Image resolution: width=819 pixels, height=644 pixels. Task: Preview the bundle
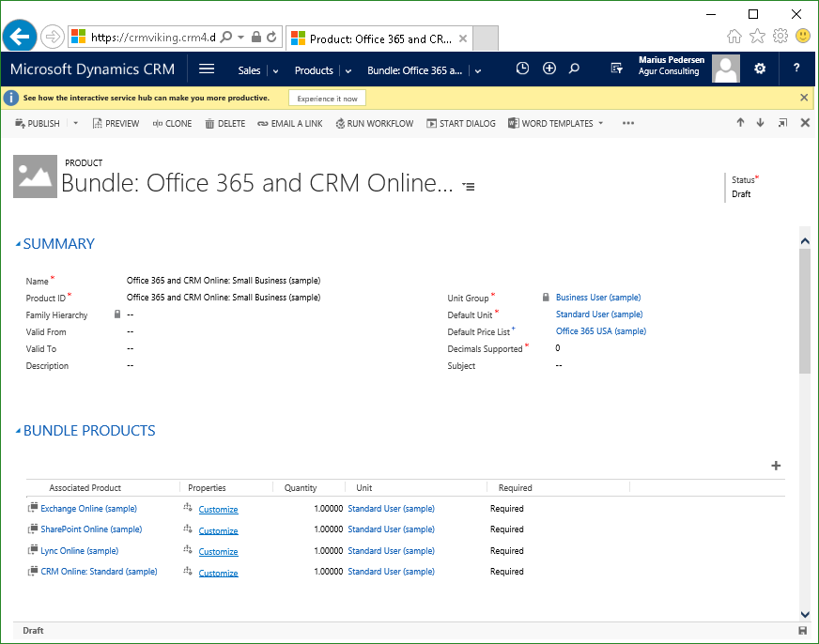116,124
